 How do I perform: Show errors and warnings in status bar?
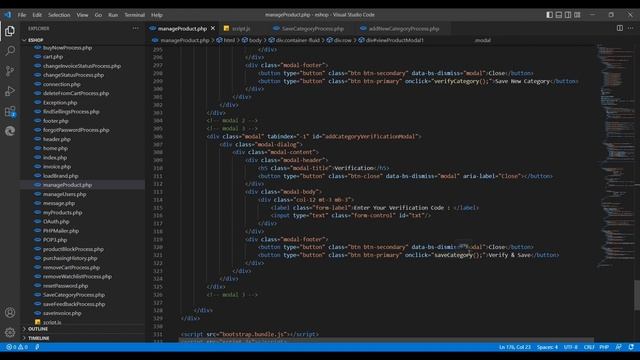[x=17, y=347]
